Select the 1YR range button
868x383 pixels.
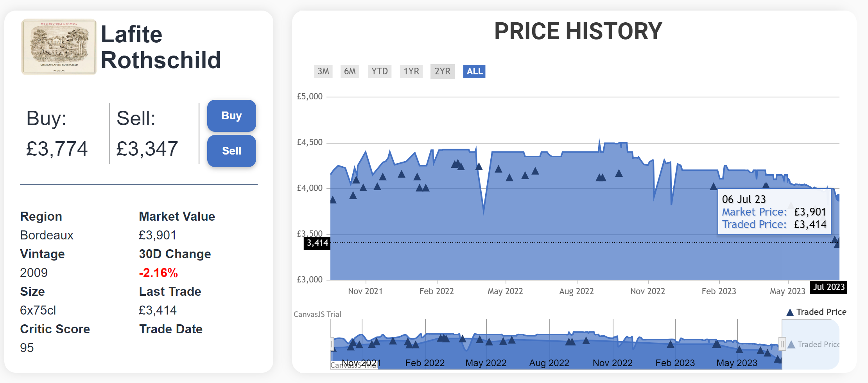coord(411,71)
